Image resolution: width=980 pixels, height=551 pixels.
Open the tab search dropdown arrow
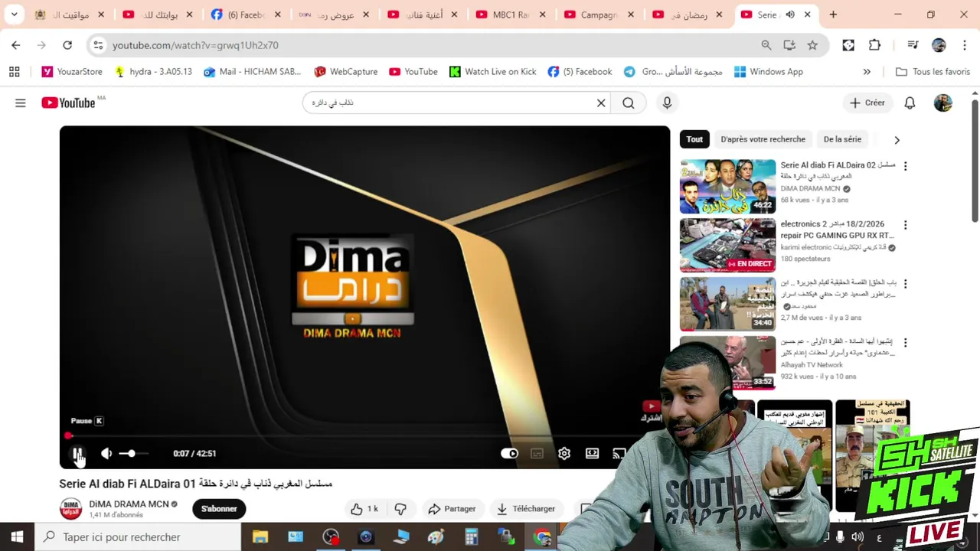[14, 15]
